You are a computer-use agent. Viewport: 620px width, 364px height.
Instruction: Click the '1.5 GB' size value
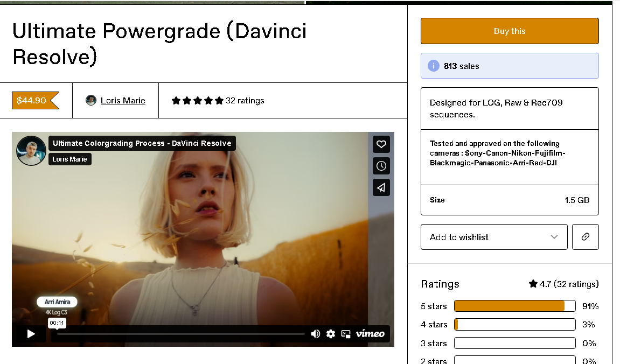pos(577,200)
